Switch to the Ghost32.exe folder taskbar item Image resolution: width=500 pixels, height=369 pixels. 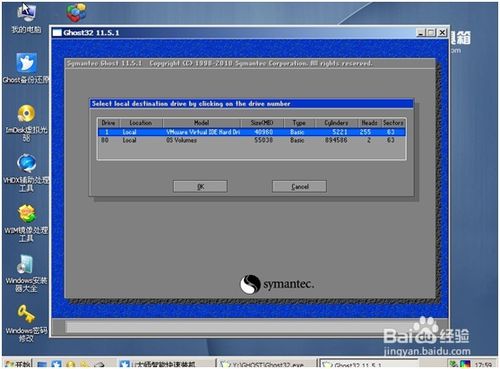(266, 364)
